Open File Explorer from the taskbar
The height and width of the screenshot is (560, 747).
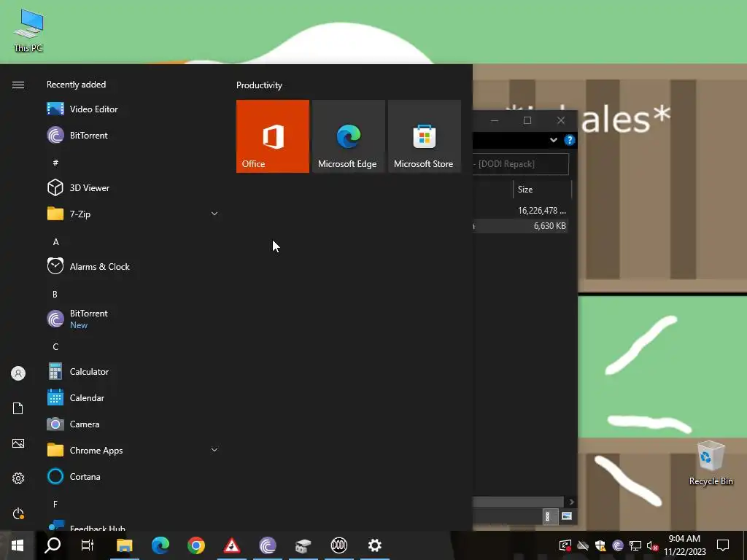click(124, 545)
